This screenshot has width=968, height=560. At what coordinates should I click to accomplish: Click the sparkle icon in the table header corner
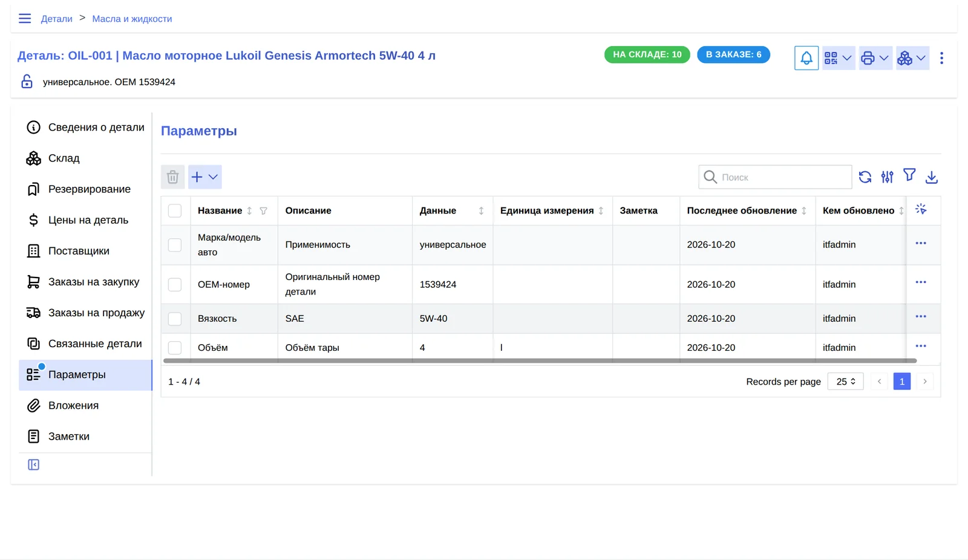pos(921,209)
